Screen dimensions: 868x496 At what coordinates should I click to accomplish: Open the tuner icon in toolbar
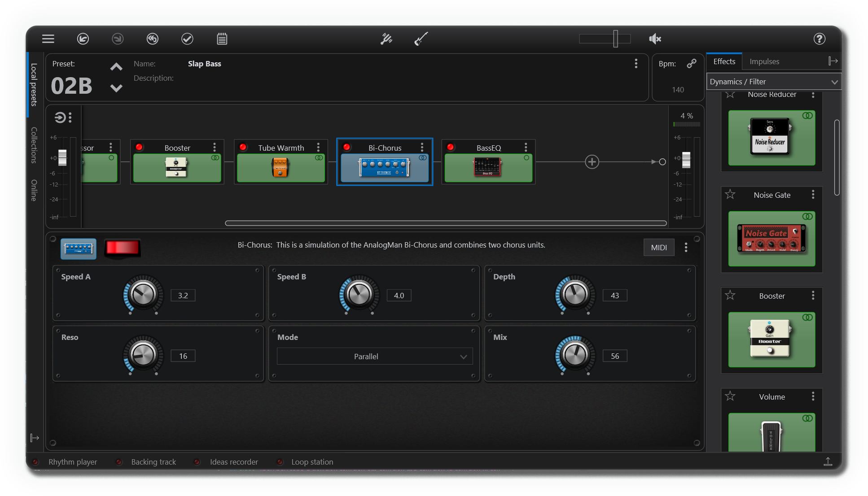click(386, 39)
